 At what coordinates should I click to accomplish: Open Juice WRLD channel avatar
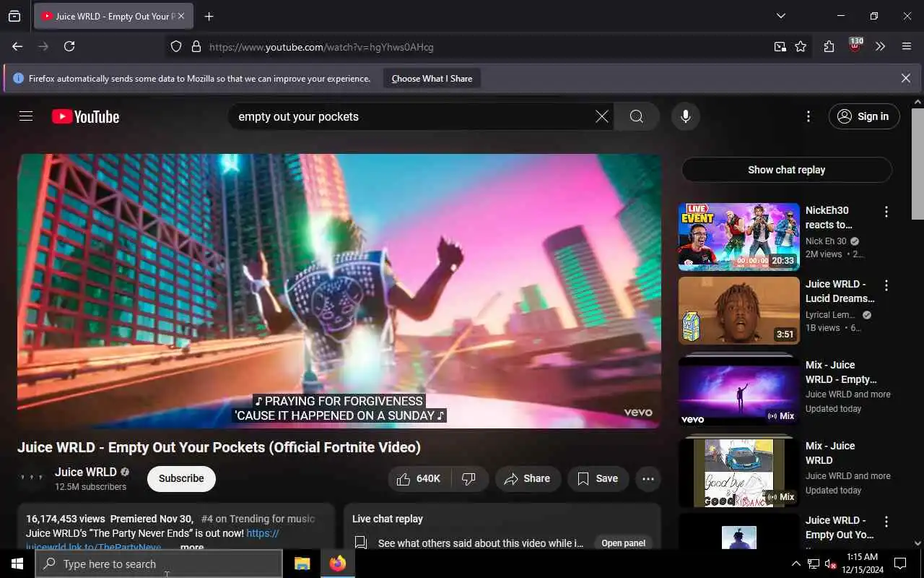pyautogui.click(x=32, y=478)
